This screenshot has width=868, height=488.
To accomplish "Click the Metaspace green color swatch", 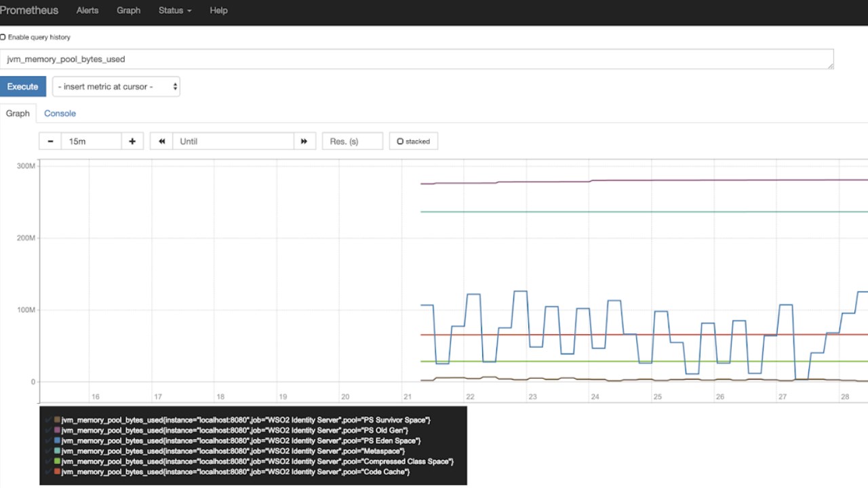I will coord(58,451).
